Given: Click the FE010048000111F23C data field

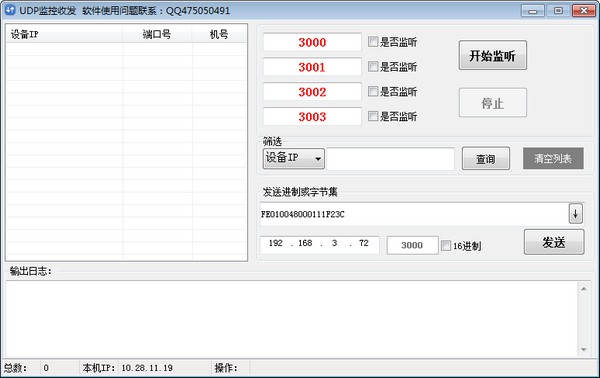Looking at the screenshot, I should pyautogui.click(x=414, y=214).
